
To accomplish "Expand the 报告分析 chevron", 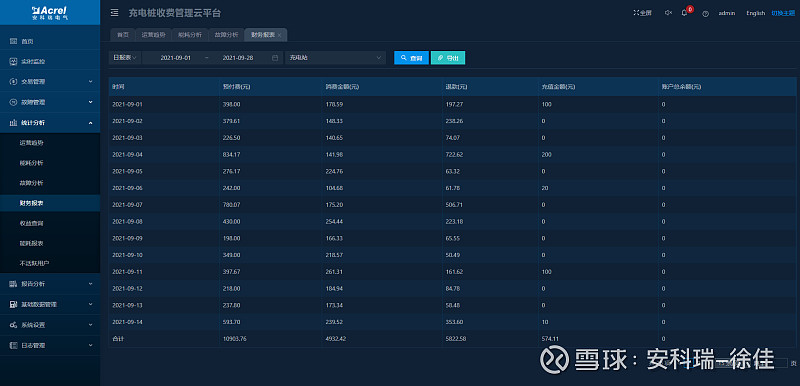I will tap(90, 284).
